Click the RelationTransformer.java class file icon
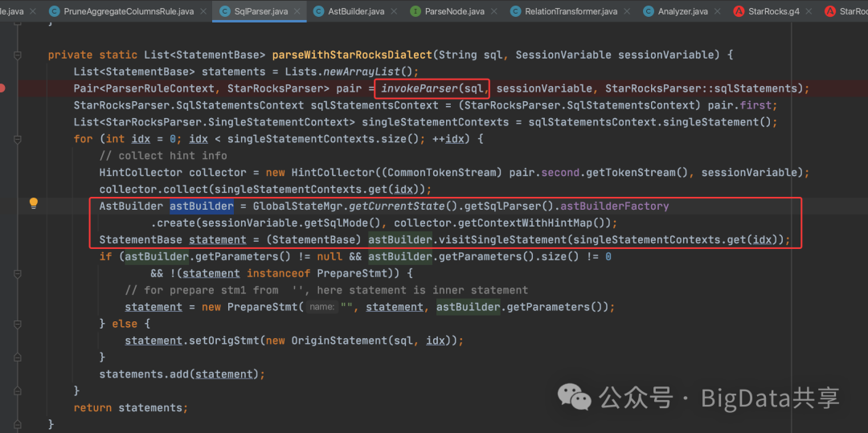Image resolution: width=868 pixels, height=433 pixels. 515,10
